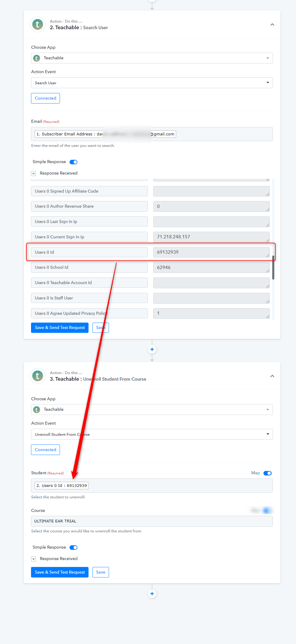Click Connected button in step 3
The height and width of the screenshot is (644, 296).
click(45, 450)
